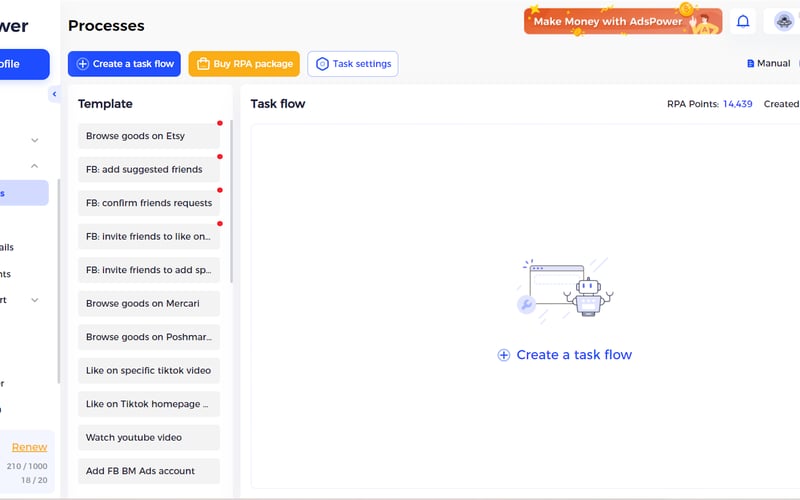Select Browse goods on Poshmark template
The height and width of the screenshot is (500, 800).
(x=149, y=337)
